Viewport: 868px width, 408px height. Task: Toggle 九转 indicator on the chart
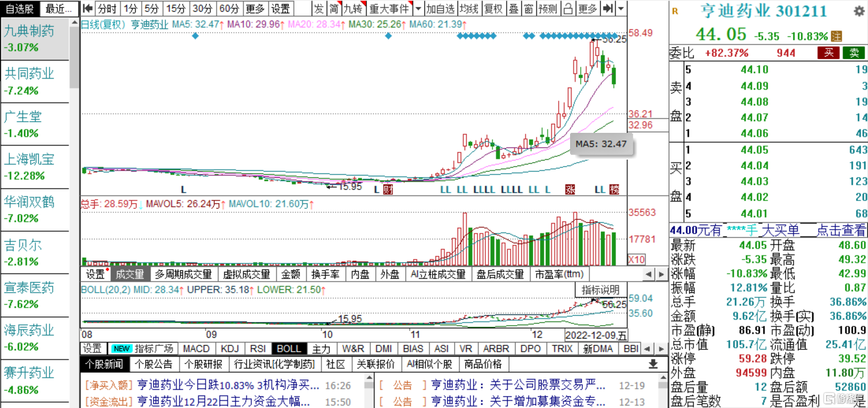[x=354, y=8]
